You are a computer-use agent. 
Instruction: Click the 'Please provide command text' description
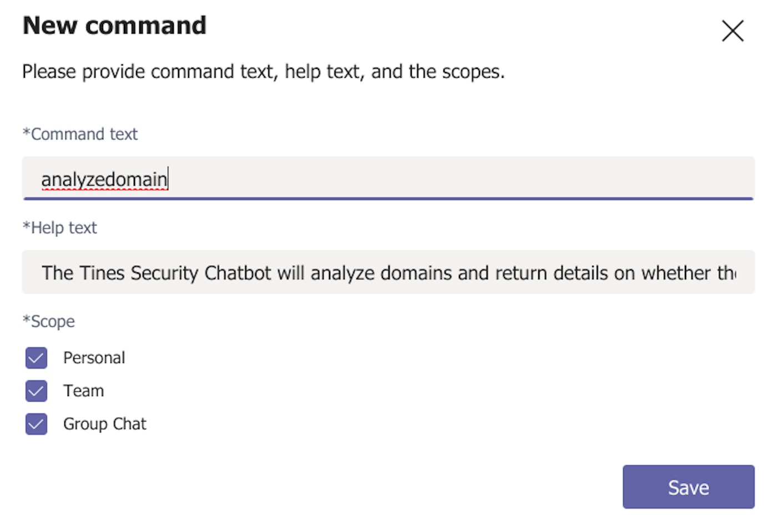click(263, 72)
